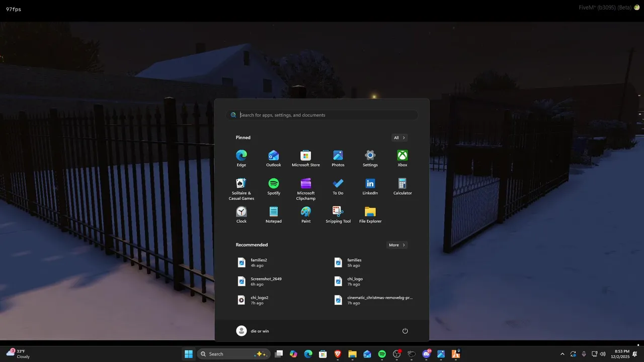The image size is (644, 362).
Task: Expand the All apps list
Action: [x=399, y=138]
